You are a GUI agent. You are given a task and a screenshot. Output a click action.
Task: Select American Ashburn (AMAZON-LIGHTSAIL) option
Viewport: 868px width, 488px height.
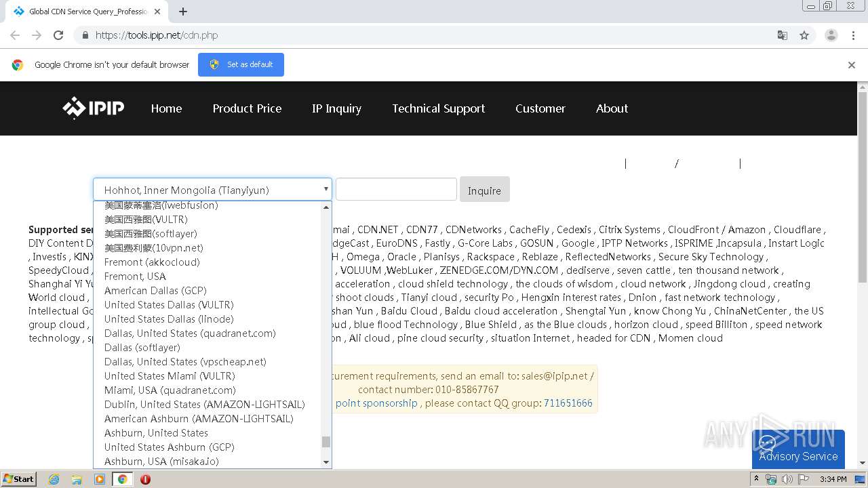point(208,419)
